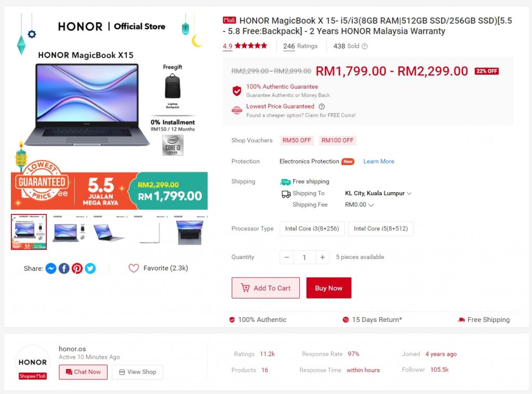Click the heart Favorite icon
This screenshot has width=532, height=394.
(x=134, y=268)
